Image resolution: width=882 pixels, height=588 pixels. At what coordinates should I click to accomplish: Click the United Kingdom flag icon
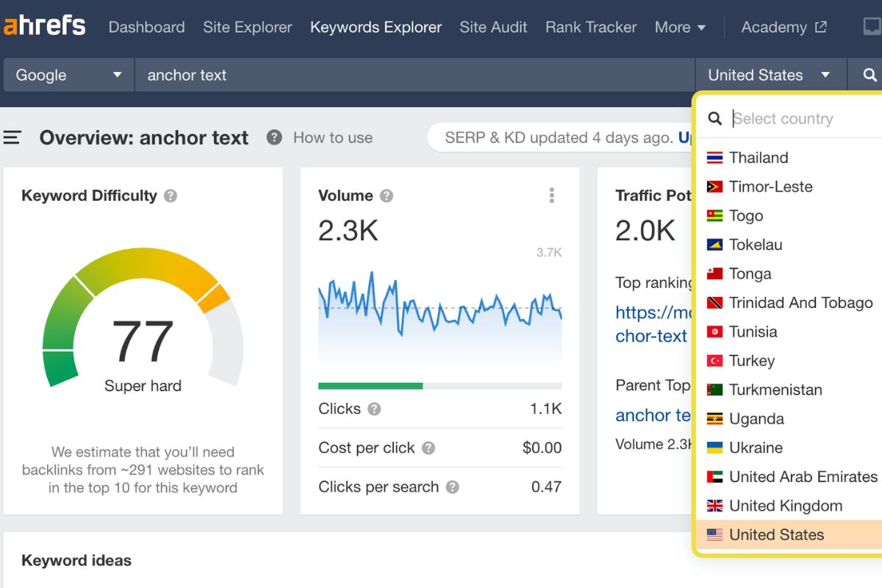pos(714,506)
